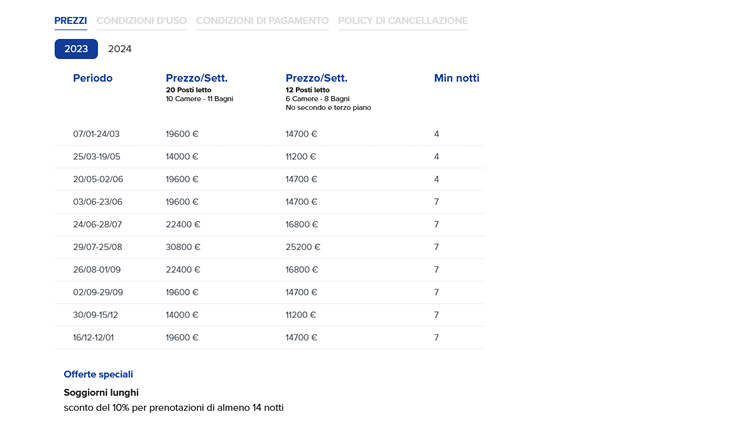Viewport: 735px width, 446px height.
Task: Click the Min notti column header
Action: point(457,78)
